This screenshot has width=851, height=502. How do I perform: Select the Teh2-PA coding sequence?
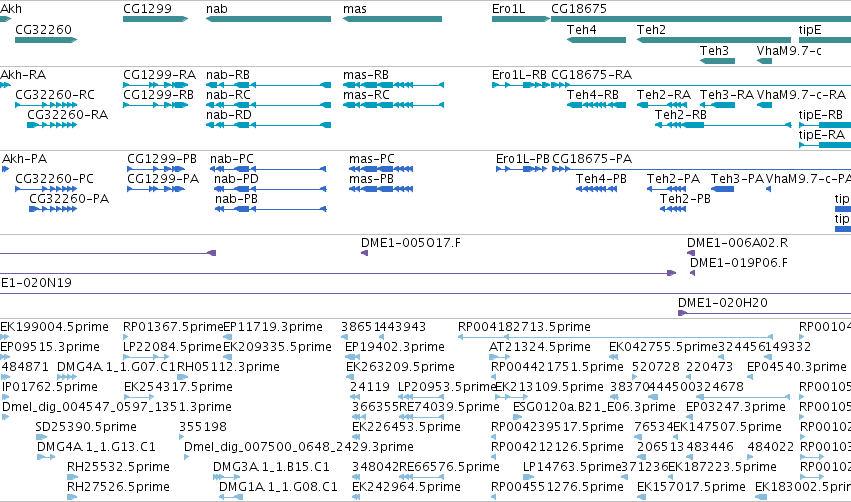(666, 189)
